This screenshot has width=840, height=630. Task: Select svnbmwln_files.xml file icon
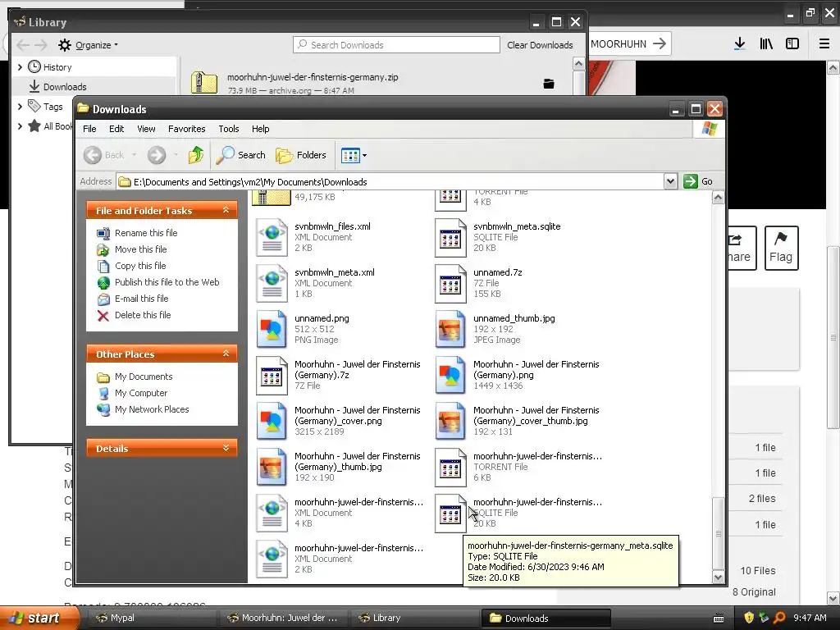click(x=272, y=237)
